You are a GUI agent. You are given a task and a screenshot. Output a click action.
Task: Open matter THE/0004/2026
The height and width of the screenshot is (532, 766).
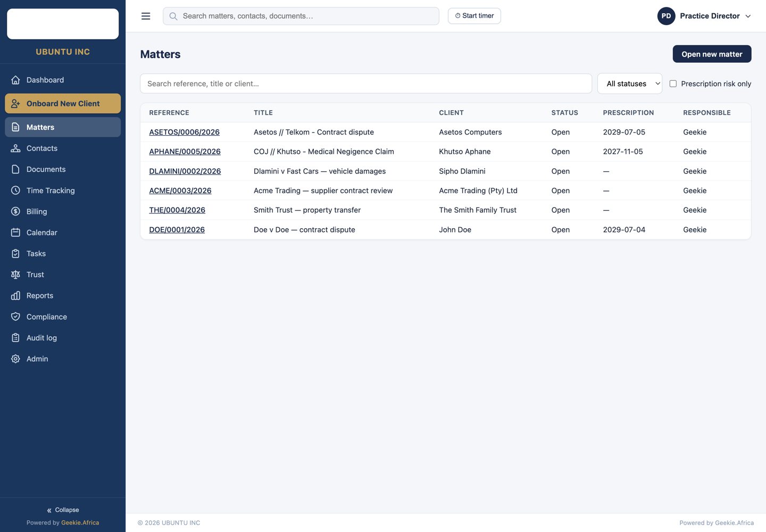(x=177, y=210)
